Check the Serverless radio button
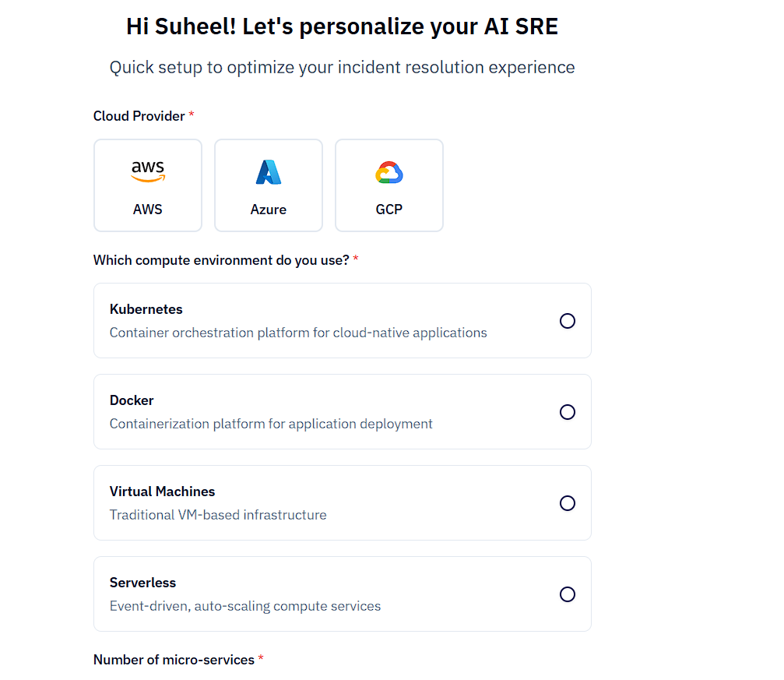The width and height of the screenshot is (784, 680). pos(568,594)
